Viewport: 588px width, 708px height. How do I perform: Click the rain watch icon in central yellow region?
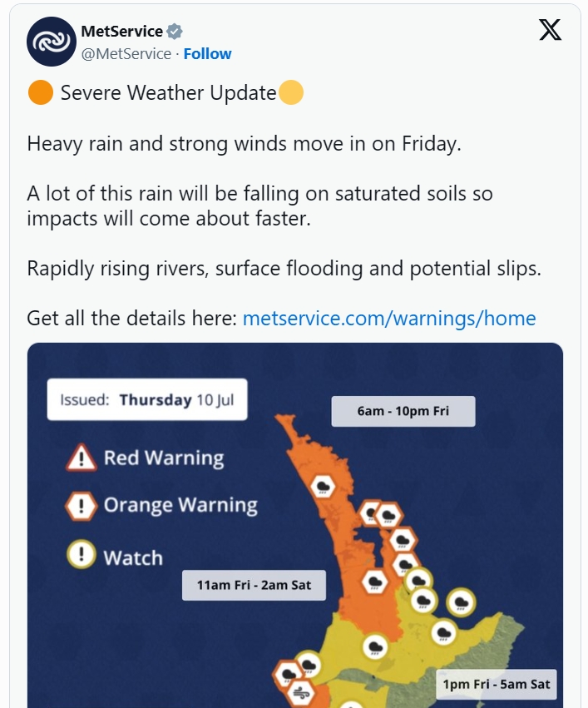pyautogui.click(x=375, y=647)
